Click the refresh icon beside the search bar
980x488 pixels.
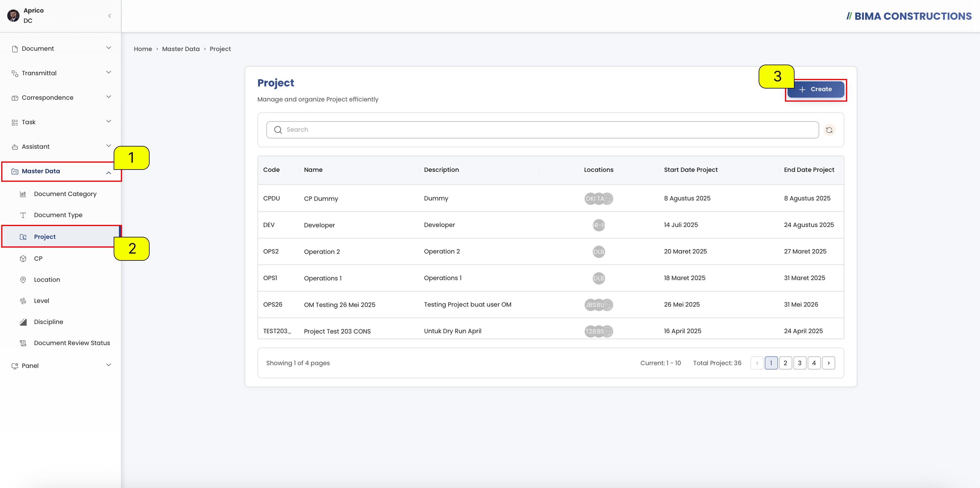click(x=829, y=130)
